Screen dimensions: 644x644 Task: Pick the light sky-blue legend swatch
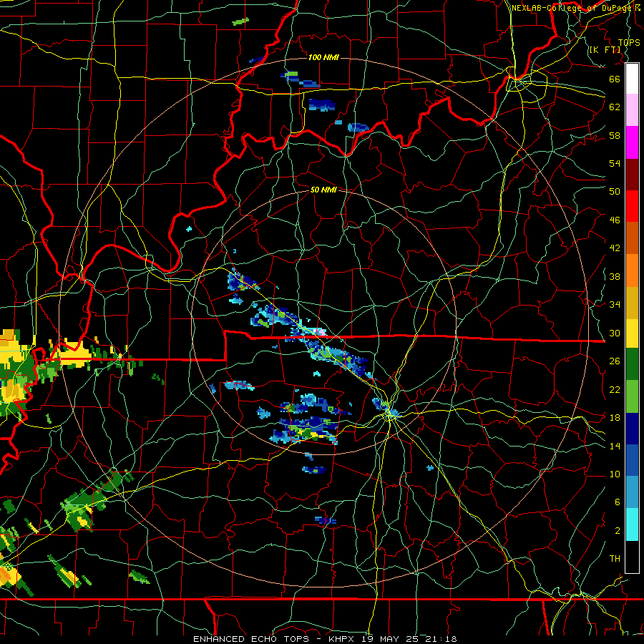click(632, 492)
